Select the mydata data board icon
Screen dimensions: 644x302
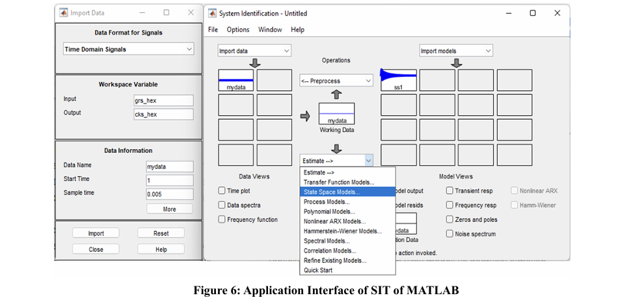(235, 80)
